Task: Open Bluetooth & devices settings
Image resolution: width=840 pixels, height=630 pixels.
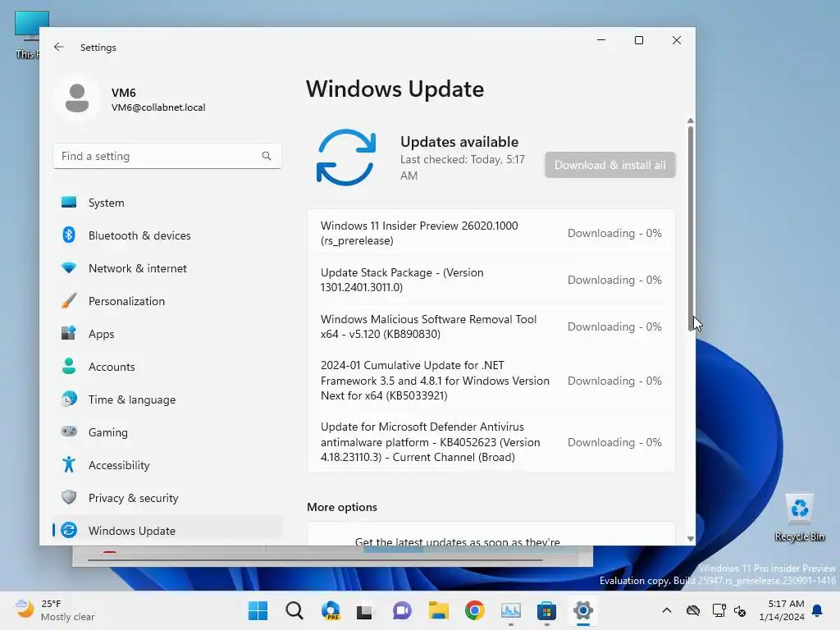Action: 167,235
